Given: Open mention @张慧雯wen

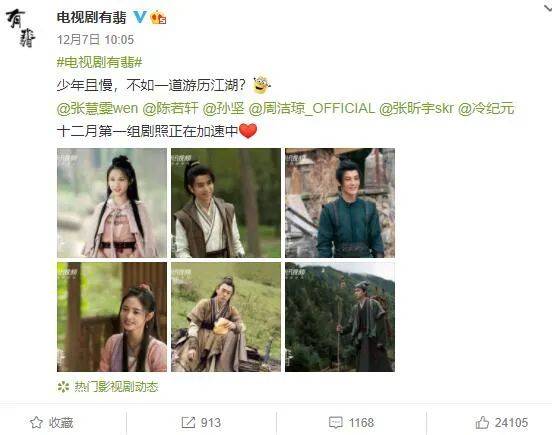Looking at the screenshot, I should [97, 108].
